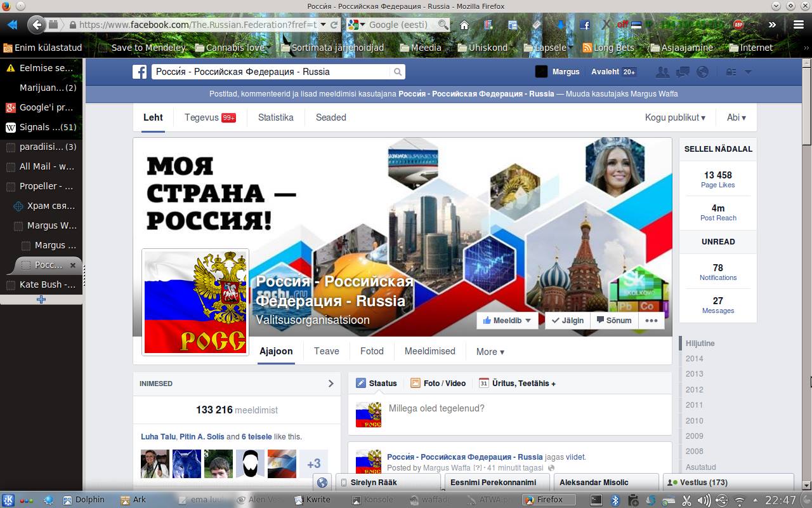Jump to 2011 in timeline
The height and width of the screenshot is (508, 812).
[x=694, y=405]
